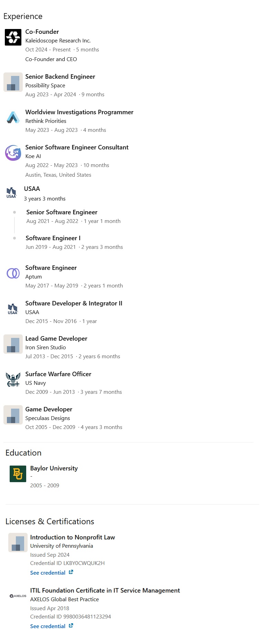This screenshot has width=262, height=644.
Task: Click the AXELOS logo icon
Action: coord(18,596)
